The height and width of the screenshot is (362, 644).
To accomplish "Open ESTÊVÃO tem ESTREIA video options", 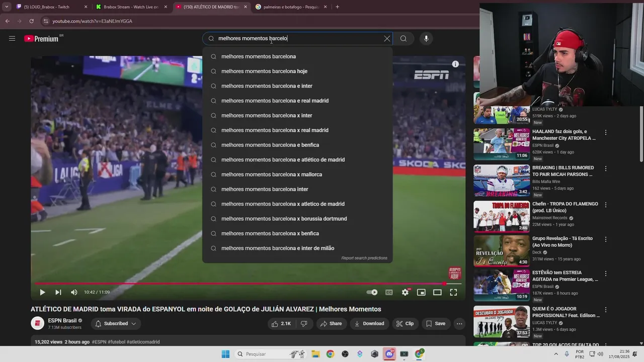I will pyautogui.click(x=606, y=274).
